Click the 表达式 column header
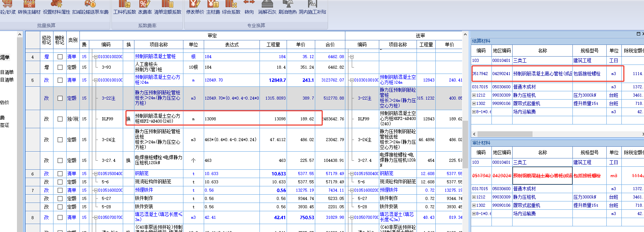644x232 pixels. [x=232, y=45]
